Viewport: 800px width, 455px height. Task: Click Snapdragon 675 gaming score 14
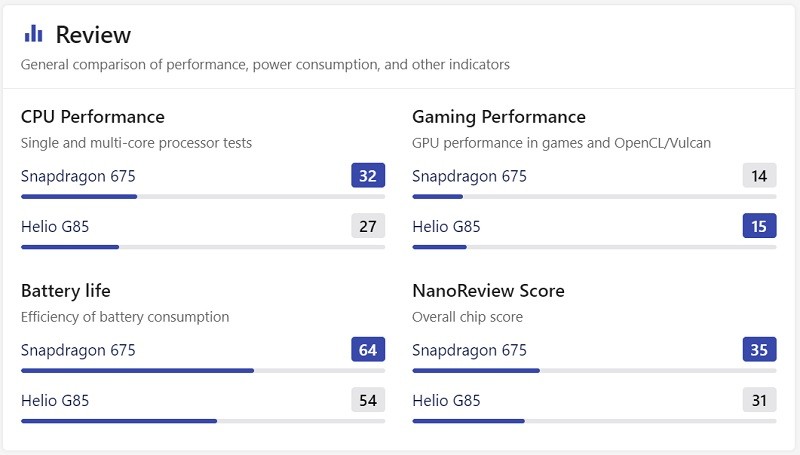(759, 175)
